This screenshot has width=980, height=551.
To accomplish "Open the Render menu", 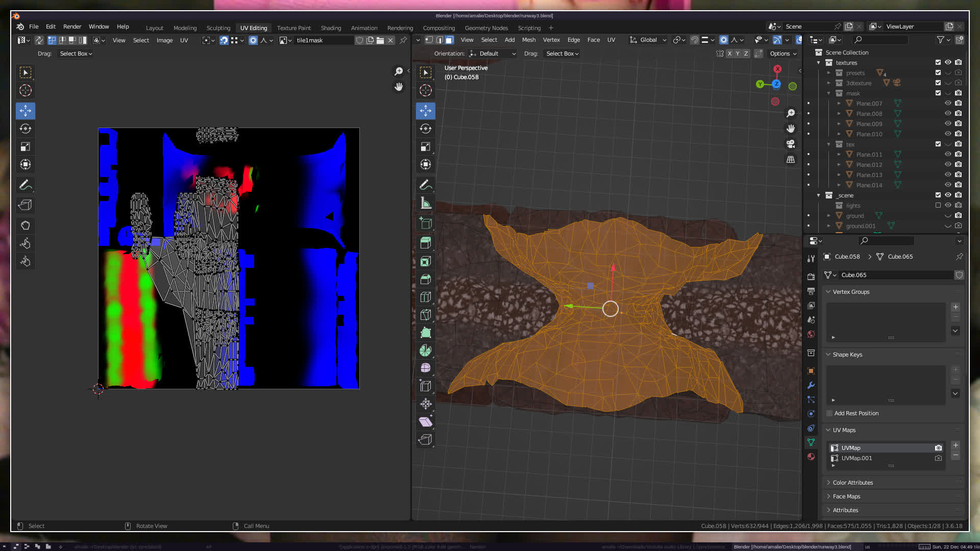I will click(x=72, y=27).
